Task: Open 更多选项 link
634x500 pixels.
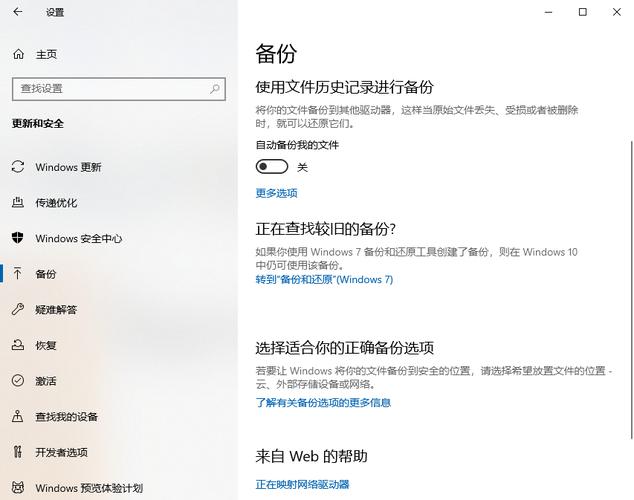Action: (276, 193)
